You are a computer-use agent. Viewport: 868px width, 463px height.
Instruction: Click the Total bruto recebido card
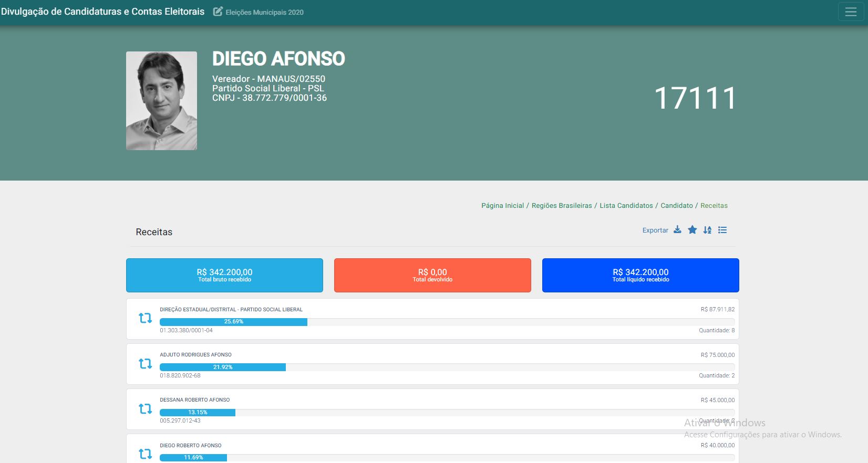coord(224,275)
